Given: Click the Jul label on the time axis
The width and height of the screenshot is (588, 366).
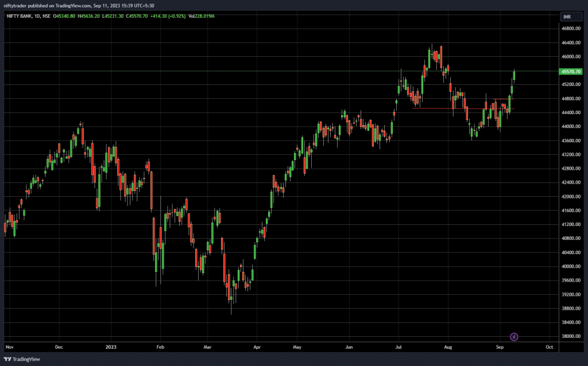Looking at the screenshot, I should (x=399, y=347).
